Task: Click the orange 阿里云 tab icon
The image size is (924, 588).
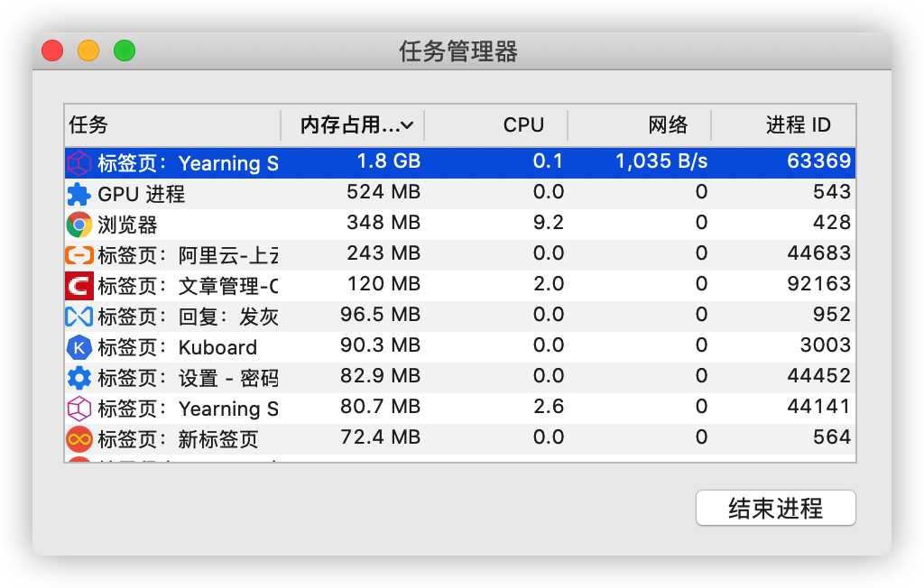Action: click(x=79, y=255)
